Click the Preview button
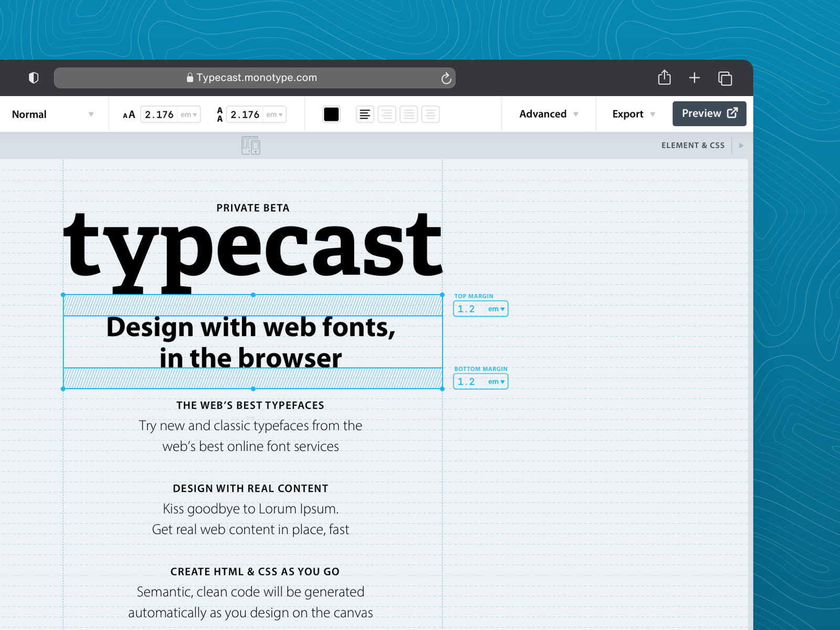Viewport: 840px width, 630px height. (x=709, y=114)
